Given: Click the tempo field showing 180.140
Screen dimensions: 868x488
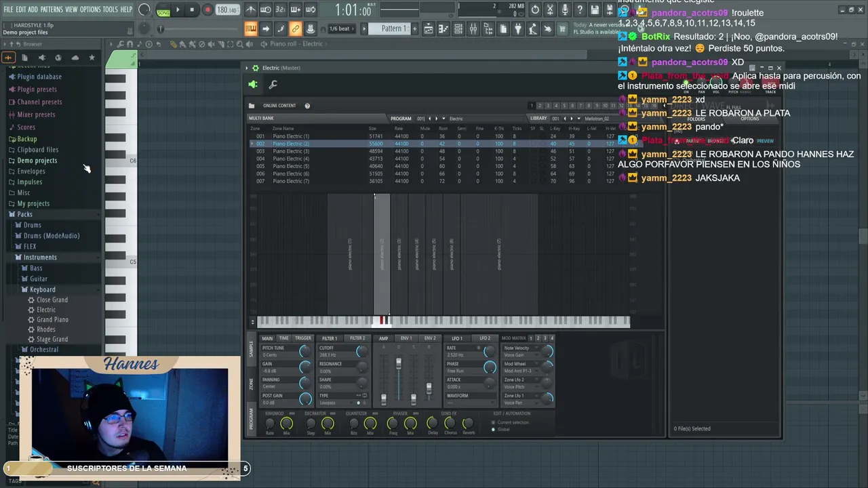Looking at the screenshot, I should 227,10.
